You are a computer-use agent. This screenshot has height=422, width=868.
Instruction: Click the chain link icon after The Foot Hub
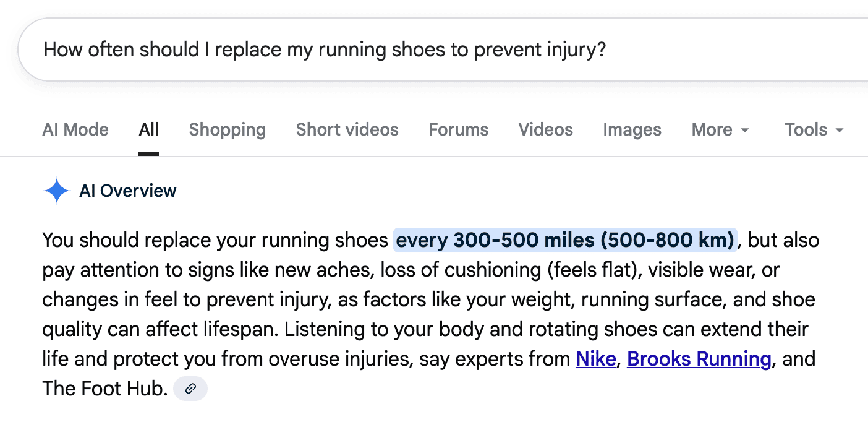coord(190,389)
